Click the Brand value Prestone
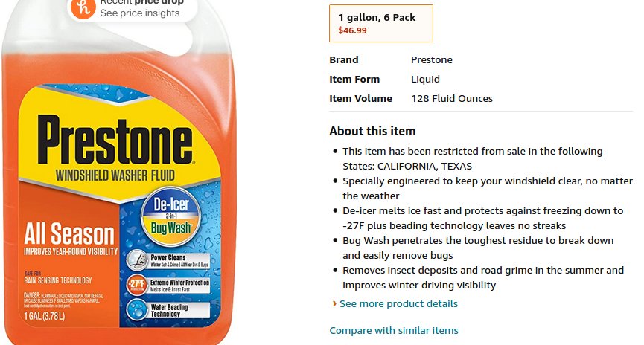 [432, 60]
